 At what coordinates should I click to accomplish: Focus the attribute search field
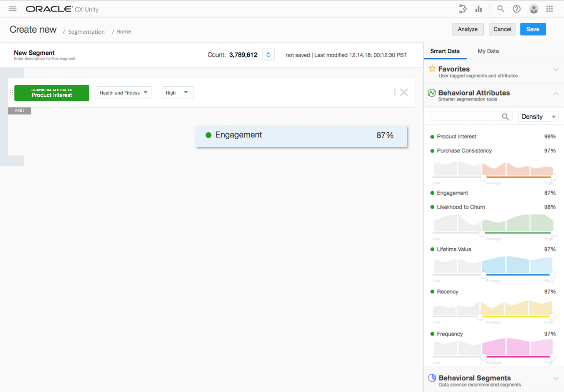coord(471,116)
